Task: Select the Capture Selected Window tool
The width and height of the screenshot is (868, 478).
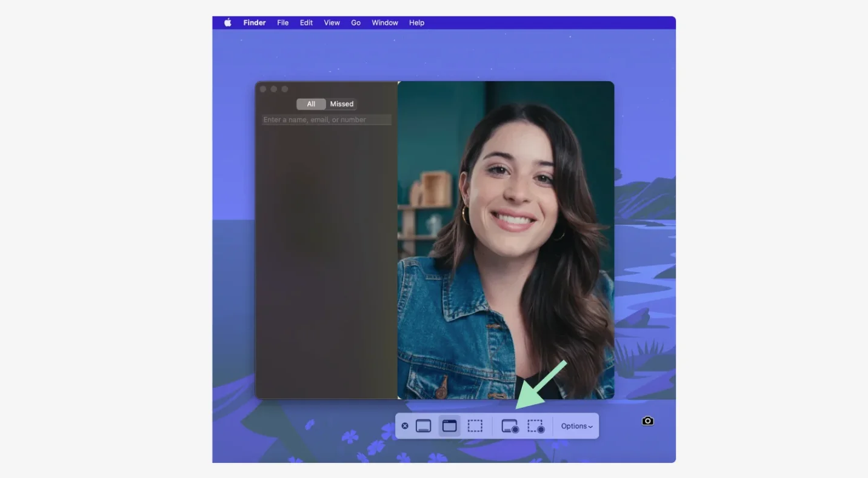Action: click(449, 425)
